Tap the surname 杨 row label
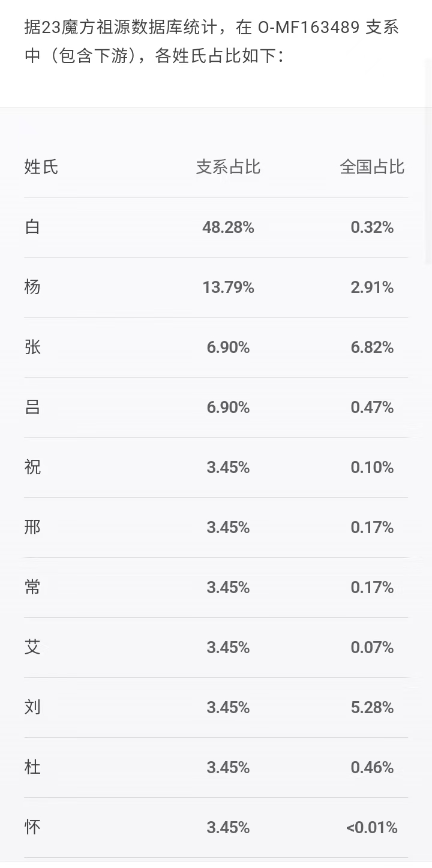Screen dimensions: 432x868 click(x=32, y=287)
